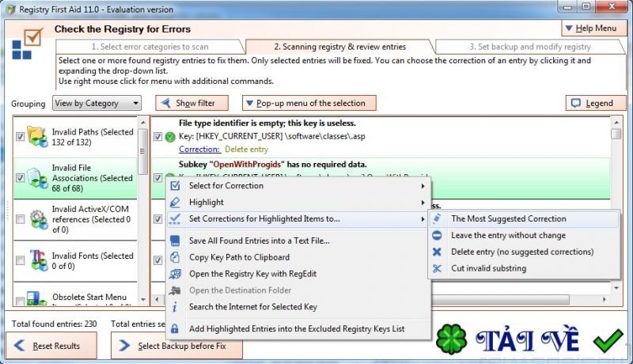Click the Leave entry unchanged circle icon
The image size is (633, 364).
pos(437,235)
